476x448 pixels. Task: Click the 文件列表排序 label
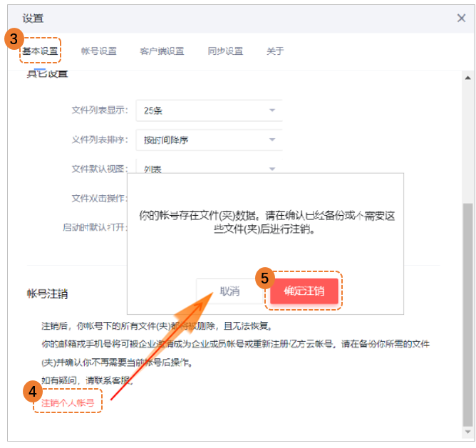100,140
